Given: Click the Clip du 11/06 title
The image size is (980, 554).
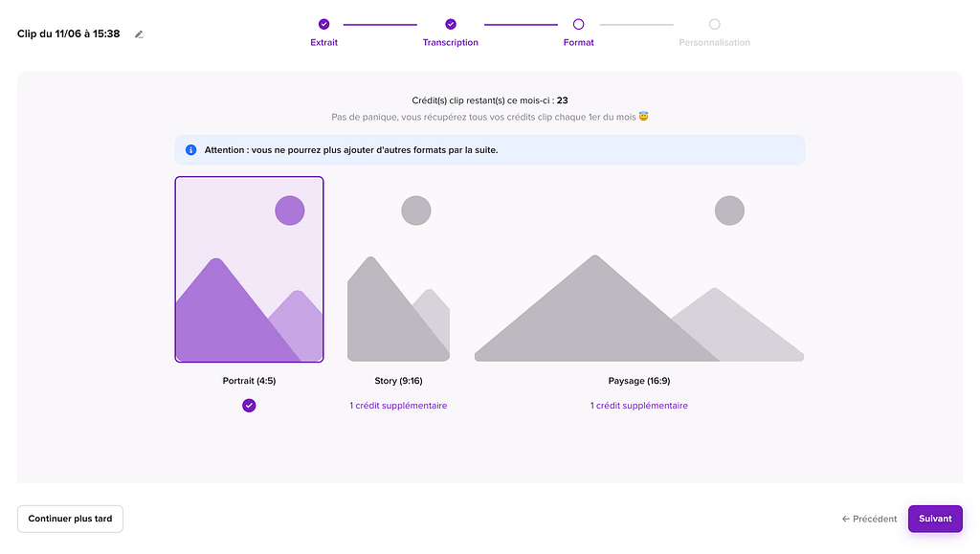Looking at the screenshot, I should tap(69, 33).
